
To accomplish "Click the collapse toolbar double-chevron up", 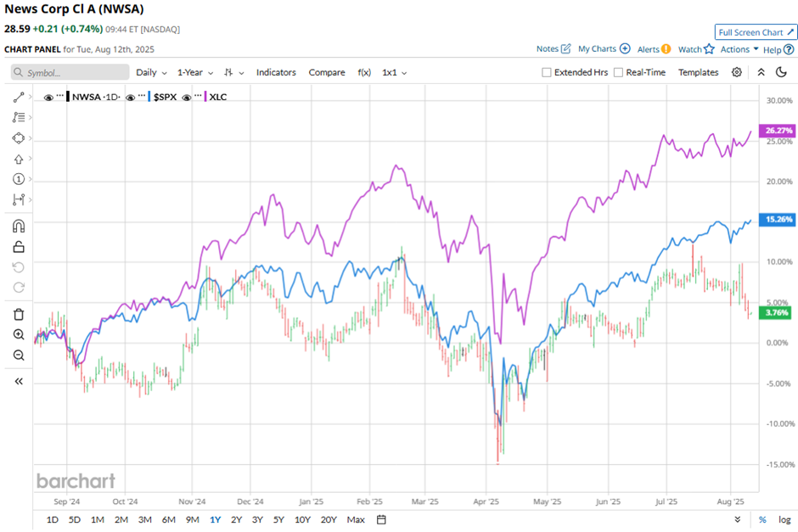I will [761, 72].
